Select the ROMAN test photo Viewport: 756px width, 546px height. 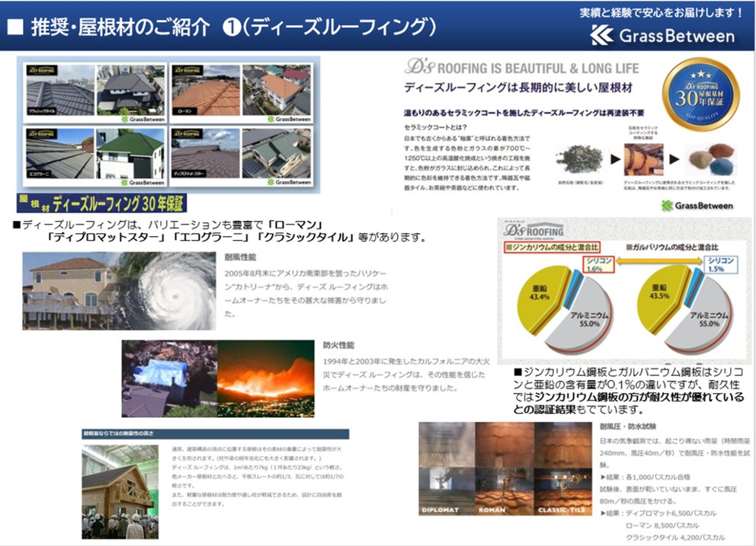point(505,469)
